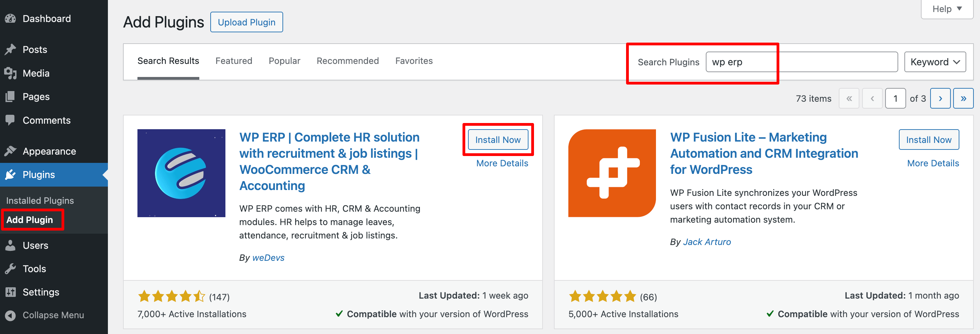Open More Details for WP Fusion Lite
The width and height of the screenshot is (980, 334).
click(933, 163)
